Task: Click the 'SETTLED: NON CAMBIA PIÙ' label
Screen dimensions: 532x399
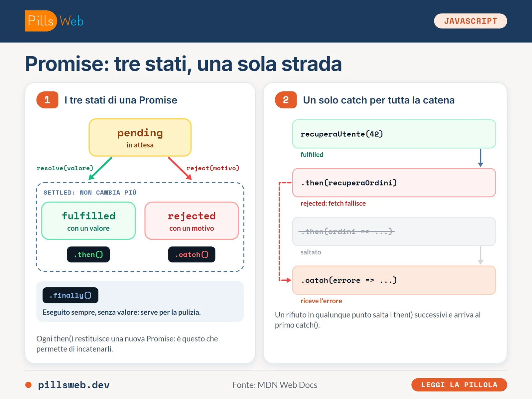Action: (90, 193)
